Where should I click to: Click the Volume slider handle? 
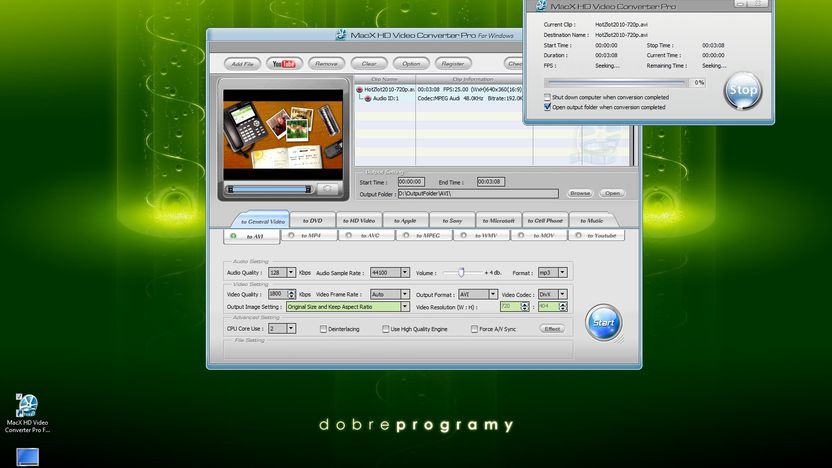tap(461, 272)
